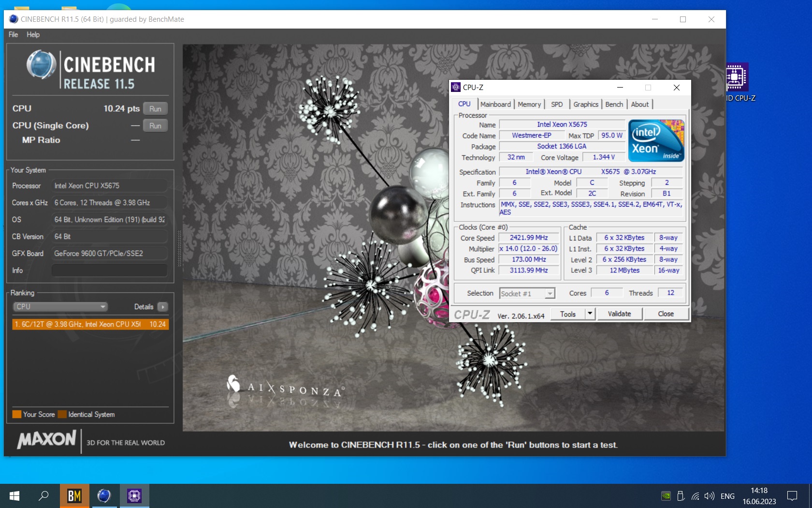The height and width of the screenshot is (508, 812).
Task: Switch to the Bench tab in CPU-Z
Action: (x=614, y=105)
